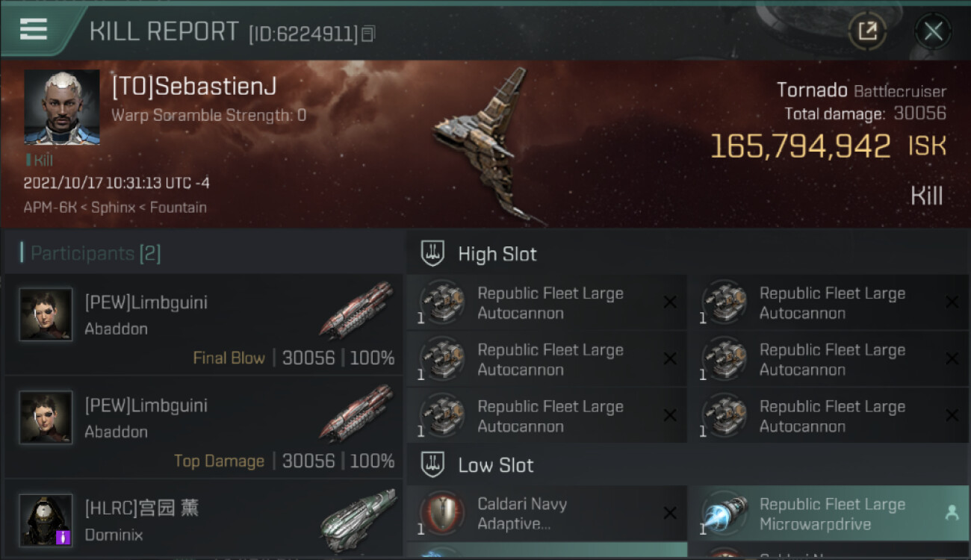This screenshot has width=971, height=560.
Task: Open the HLRC pilot portrait
Action: [46, 520]
